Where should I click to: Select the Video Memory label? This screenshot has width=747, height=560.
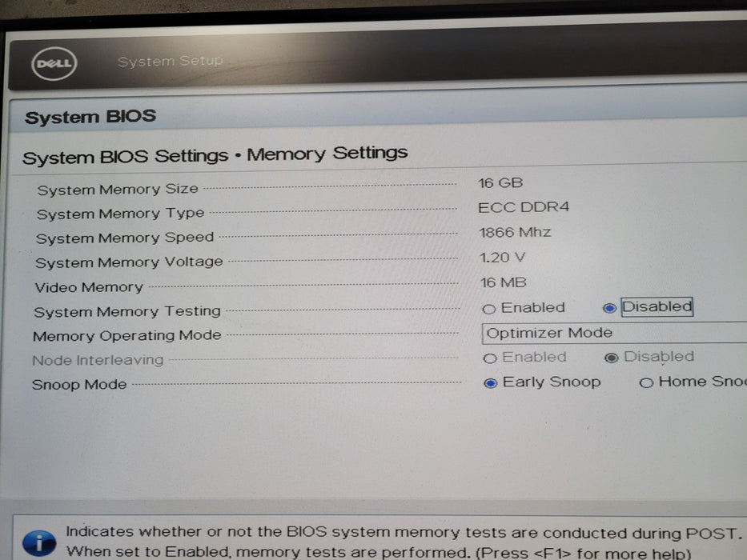89,287
